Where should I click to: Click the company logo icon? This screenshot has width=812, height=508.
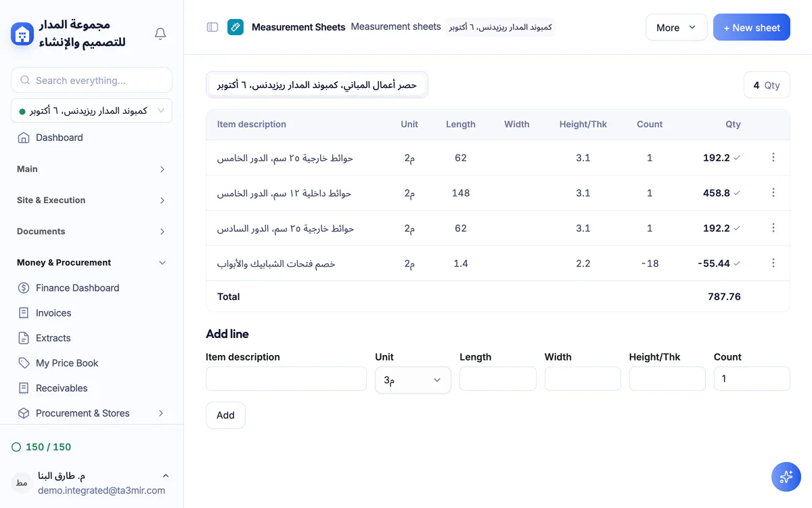pos(22,33)
